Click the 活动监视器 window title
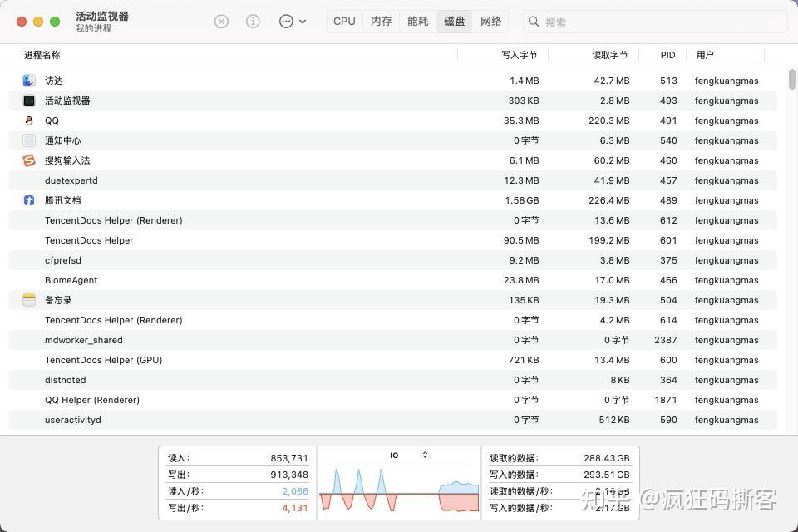 [101, 17]
